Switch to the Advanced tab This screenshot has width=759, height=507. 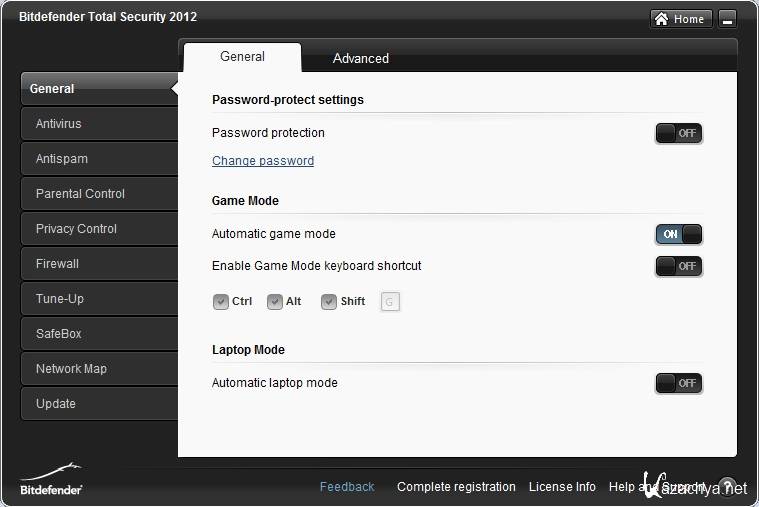coord(361,58)
